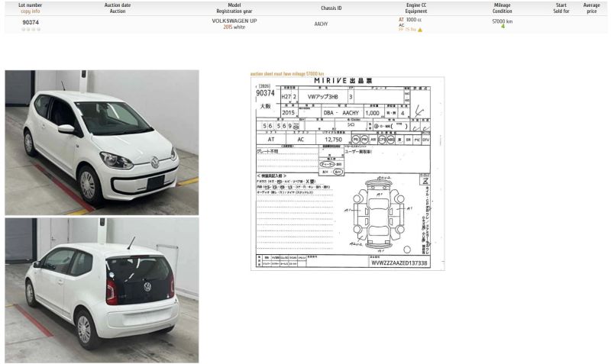Click the yellow warning triangle in Equipment

(x=420, y=30)
